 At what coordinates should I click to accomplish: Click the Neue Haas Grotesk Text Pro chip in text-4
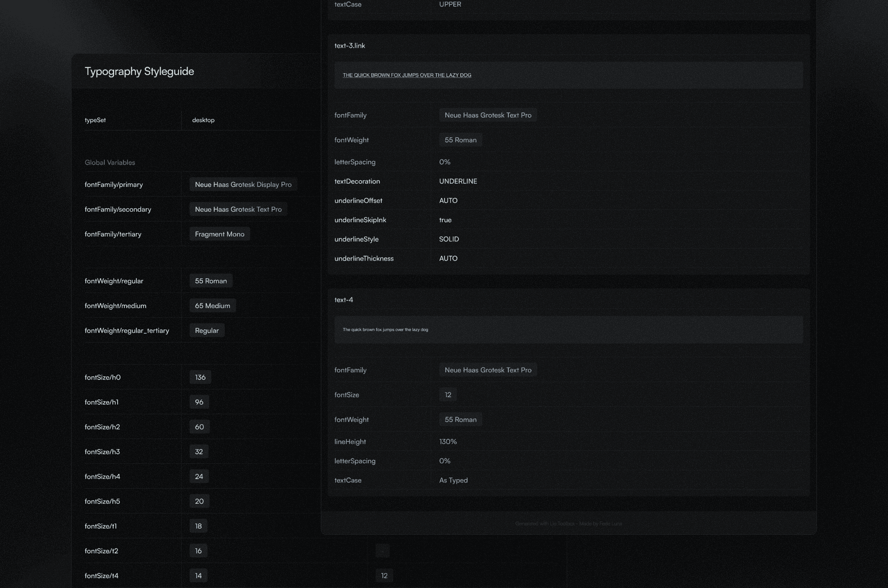point(488,370)
